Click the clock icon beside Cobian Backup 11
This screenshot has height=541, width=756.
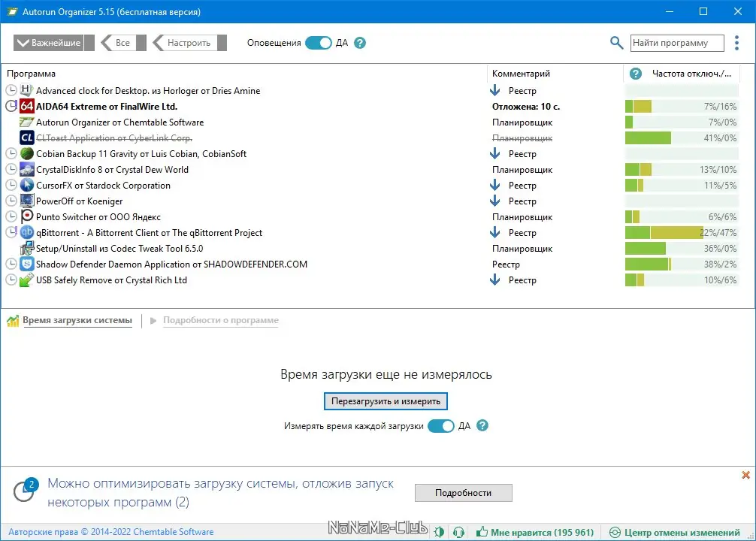(11, 154)
